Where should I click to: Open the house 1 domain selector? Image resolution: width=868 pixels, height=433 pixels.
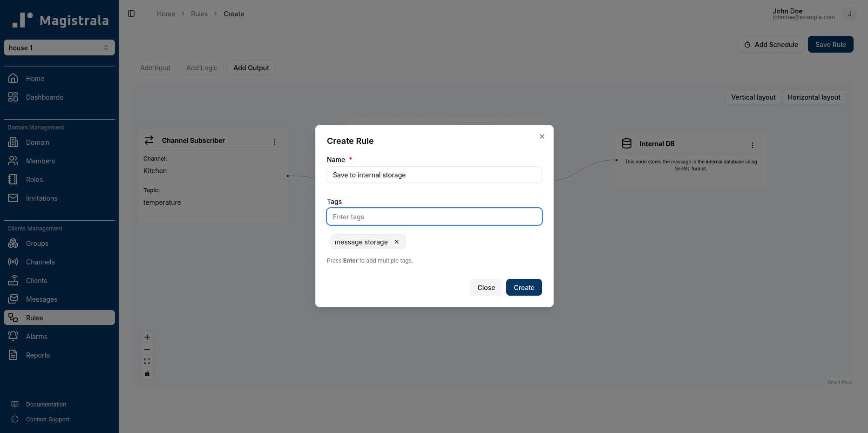click(x=59, y=47)
